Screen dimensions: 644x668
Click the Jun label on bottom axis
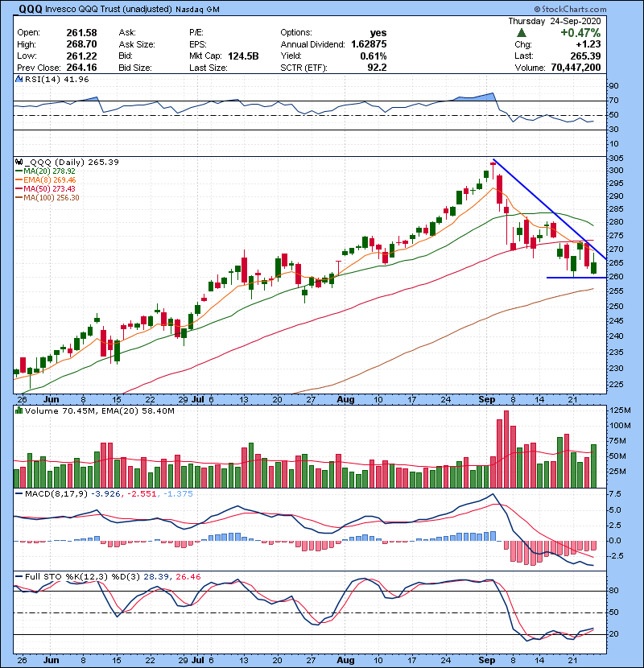[x=52, y=660]
